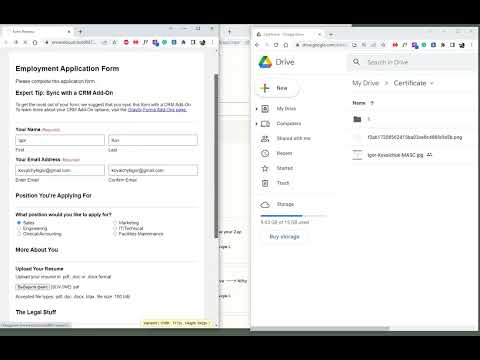
Task: Open three-dot menu in Drive browser window
Action: (471, 45)
